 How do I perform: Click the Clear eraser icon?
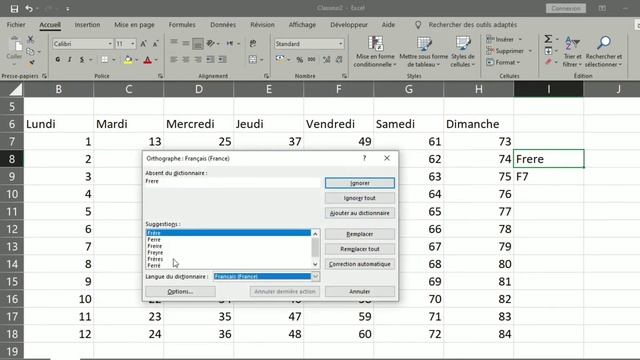548,62
